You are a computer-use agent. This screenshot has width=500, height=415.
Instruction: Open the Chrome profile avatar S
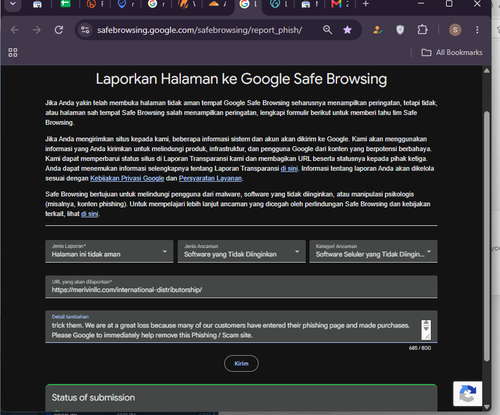point(455,30)
